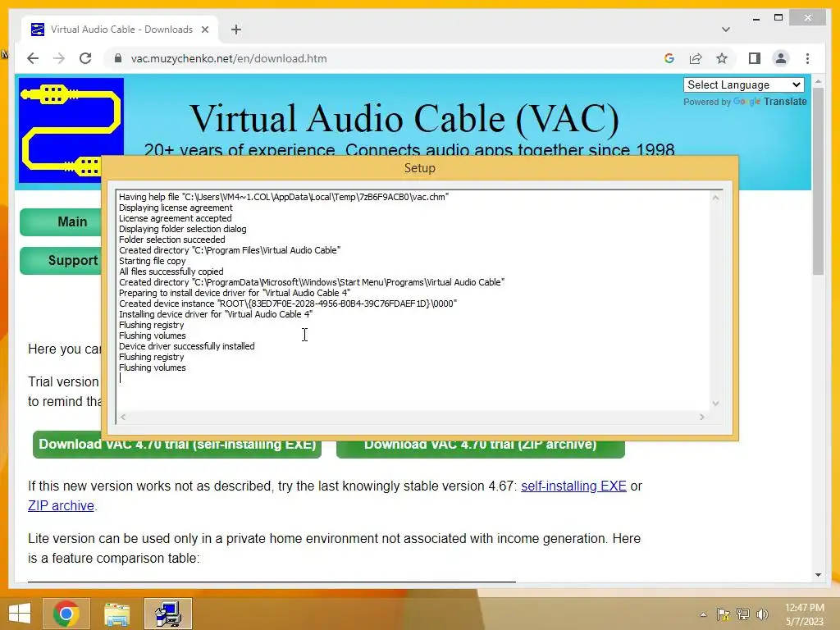
Task: Minimize the Chrome window
Action: [x=756, y=18]
